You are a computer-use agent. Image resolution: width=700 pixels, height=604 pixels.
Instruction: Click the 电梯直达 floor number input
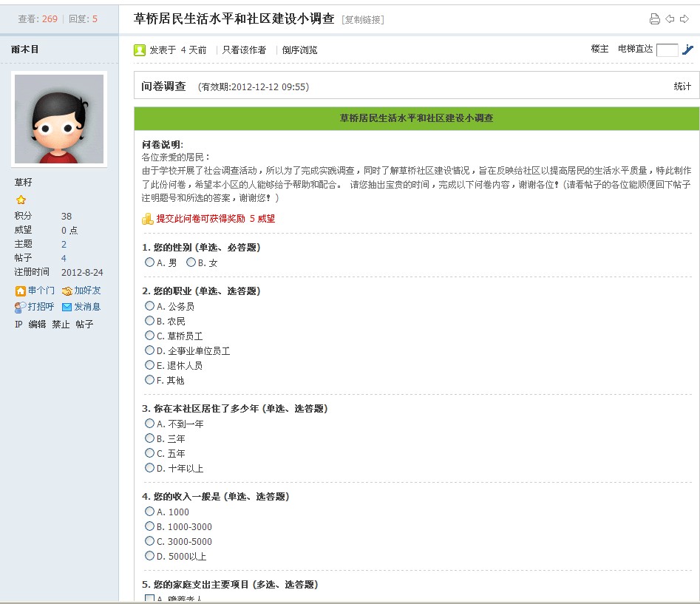click(x=667, y=50)
